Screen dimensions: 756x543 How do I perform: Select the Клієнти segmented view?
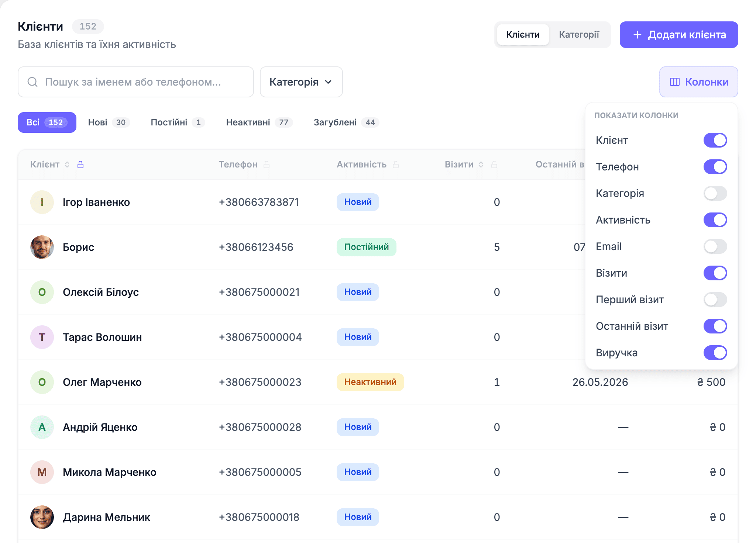(x=523, y=35)
